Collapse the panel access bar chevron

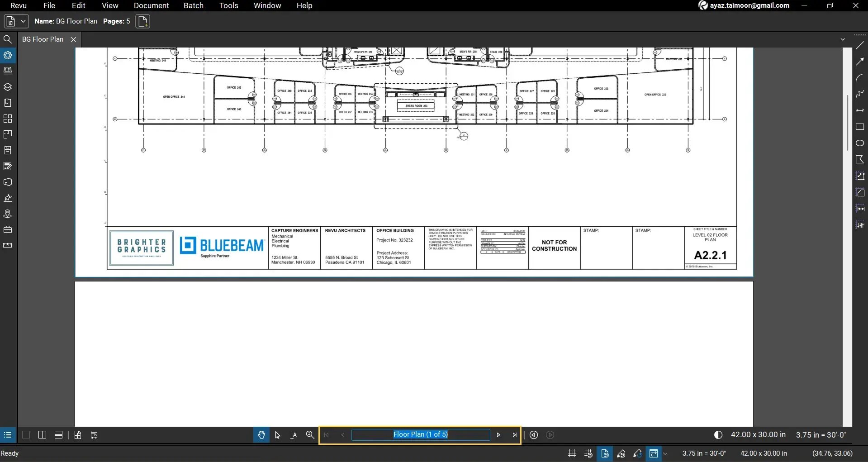point(843,39)
